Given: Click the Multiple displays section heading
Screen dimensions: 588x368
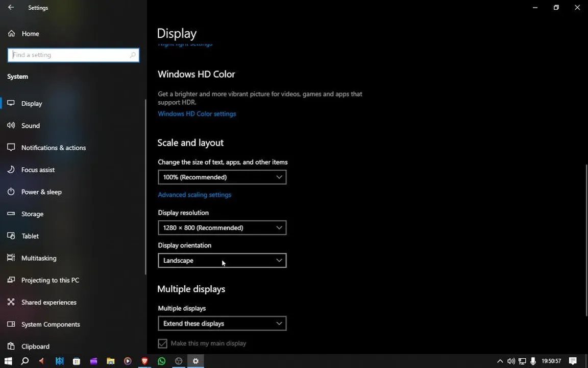Looking at the screenshot, I should 191,289.
